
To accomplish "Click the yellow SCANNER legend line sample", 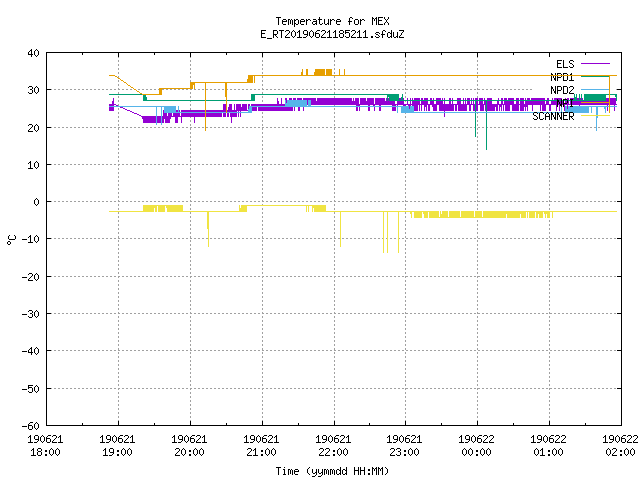I will 595,116.
